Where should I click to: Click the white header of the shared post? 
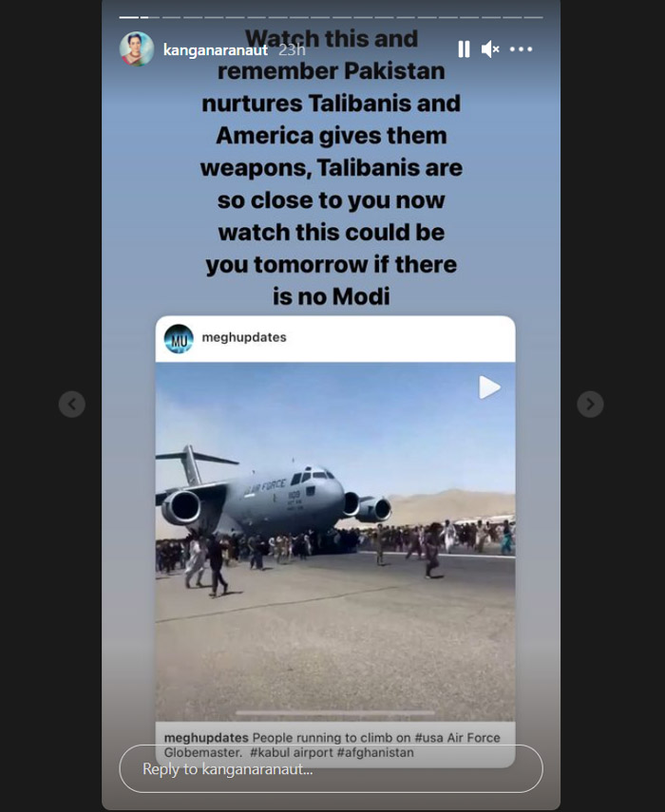point(335,339)
